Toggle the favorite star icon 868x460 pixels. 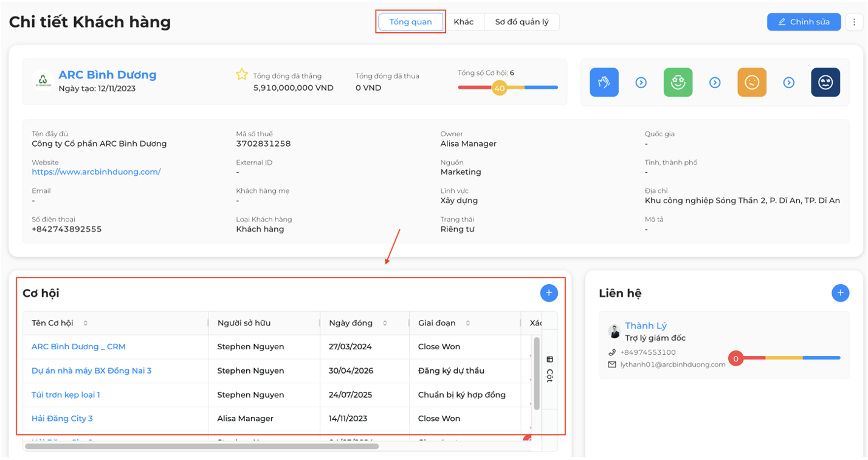coord(242,75)
